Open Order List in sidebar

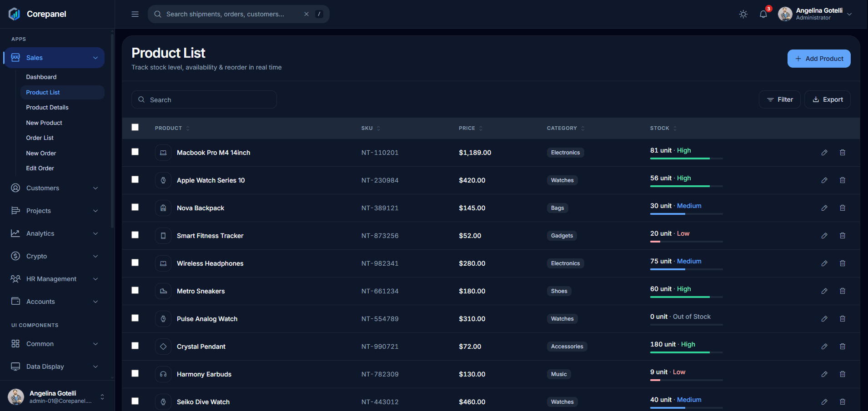pyautogui.click(x=40, y=138)
